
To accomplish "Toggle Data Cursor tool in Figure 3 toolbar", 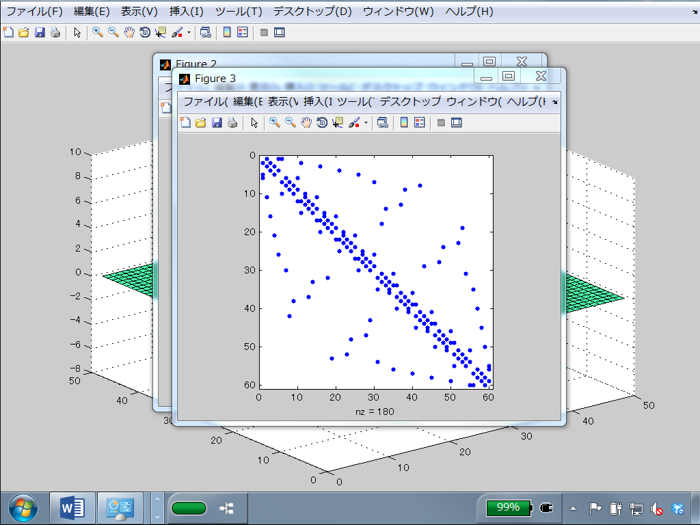I will pyautogui.click(x=338, y=123).
